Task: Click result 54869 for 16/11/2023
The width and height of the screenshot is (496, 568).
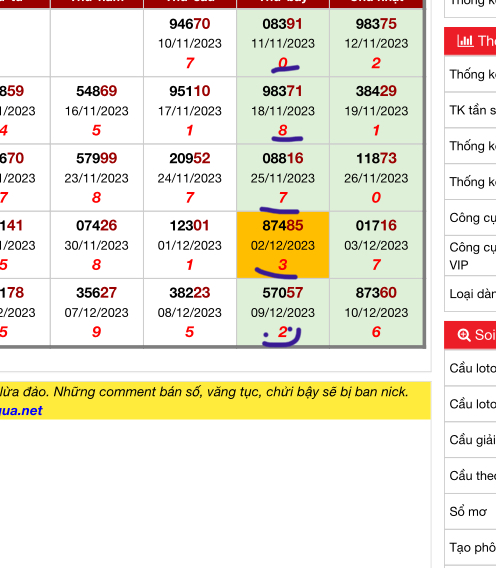Action: pos(97,91)
